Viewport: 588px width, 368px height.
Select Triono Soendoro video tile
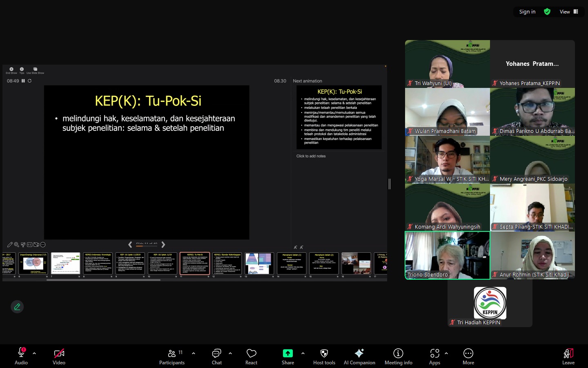coord(448,255)
